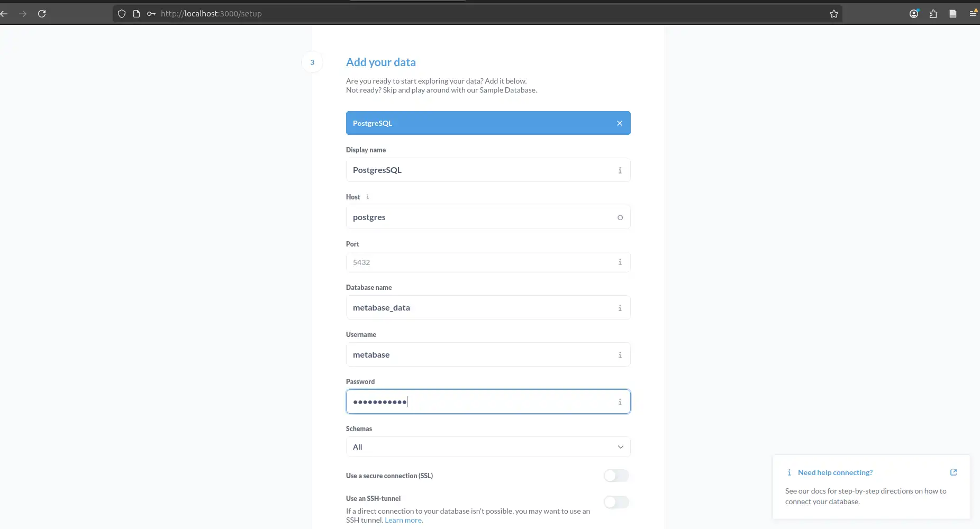Click the page info icon in the address bar

[137, 14]
